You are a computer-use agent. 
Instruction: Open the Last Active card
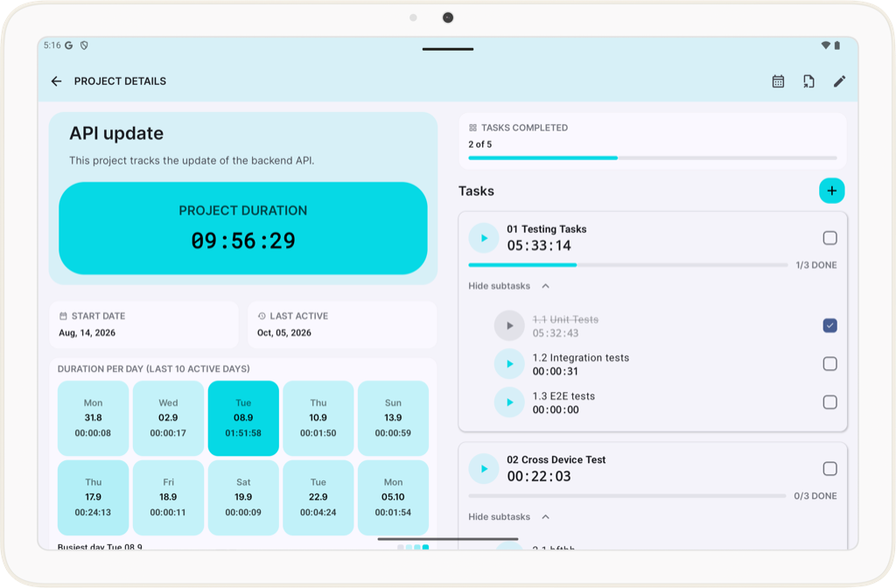point(342,325)
